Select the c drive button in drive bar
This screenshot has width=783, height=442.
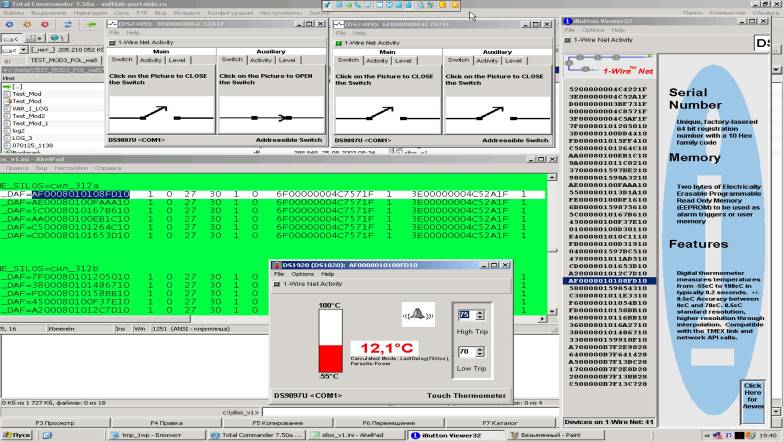coord(10,38)
